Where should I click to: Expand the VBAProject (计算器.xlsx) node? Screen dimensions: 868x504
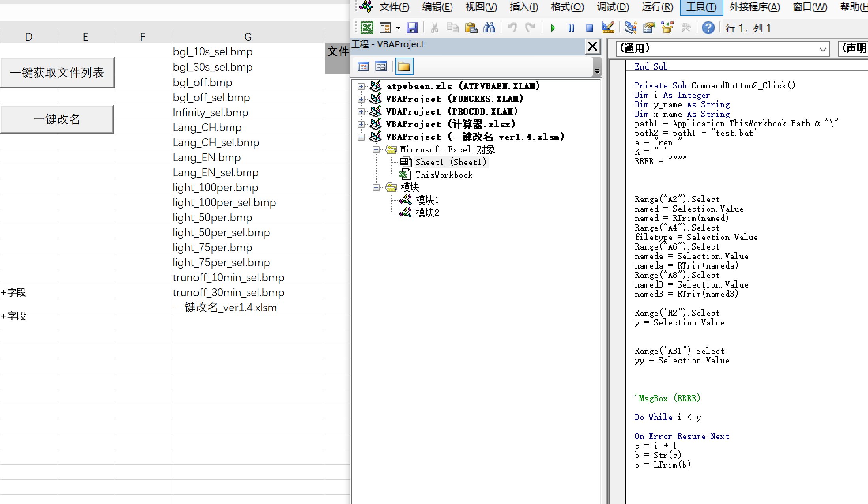pyautogui.click(x=361, y=124)
